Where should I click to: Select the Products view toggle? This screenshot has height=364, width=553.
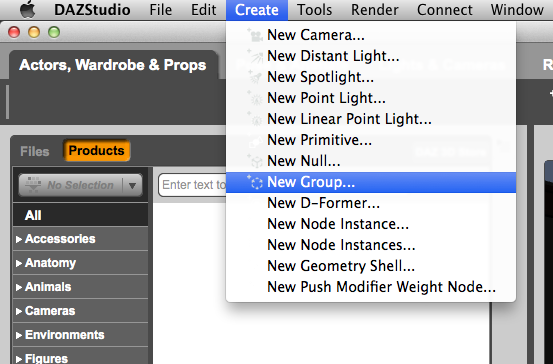(96, 151)
